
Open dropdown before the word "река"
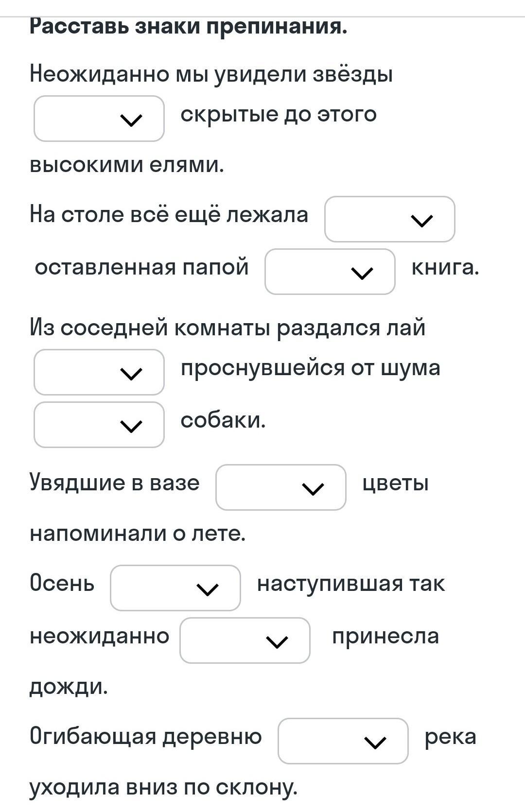[343, 741]
